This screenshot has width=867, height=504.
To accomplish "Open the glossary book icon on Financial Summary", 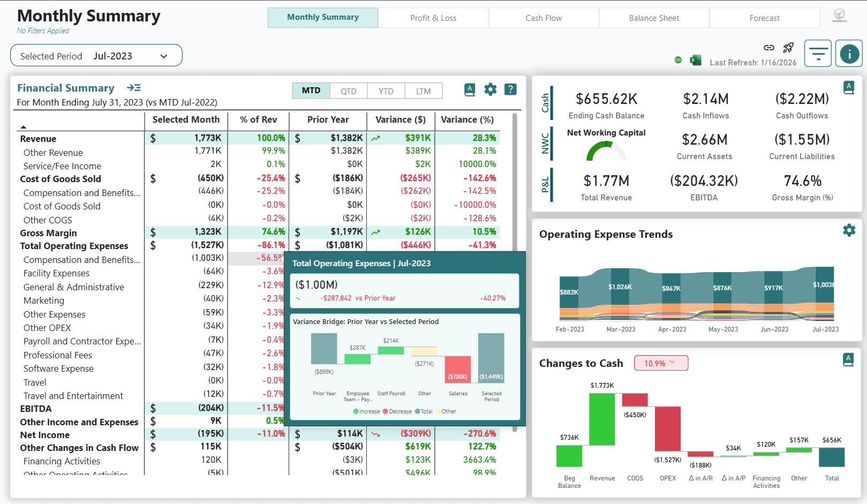I will 469,89.
